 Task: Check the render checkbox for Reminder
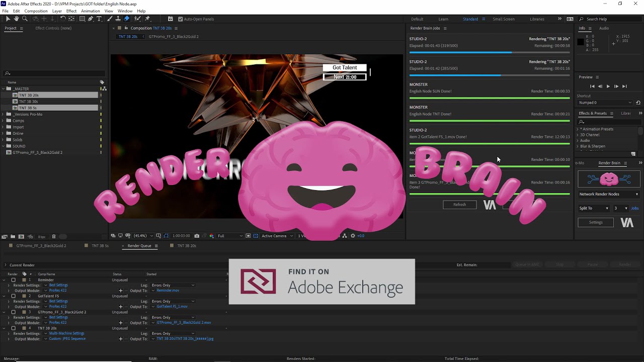click(13, 280)
